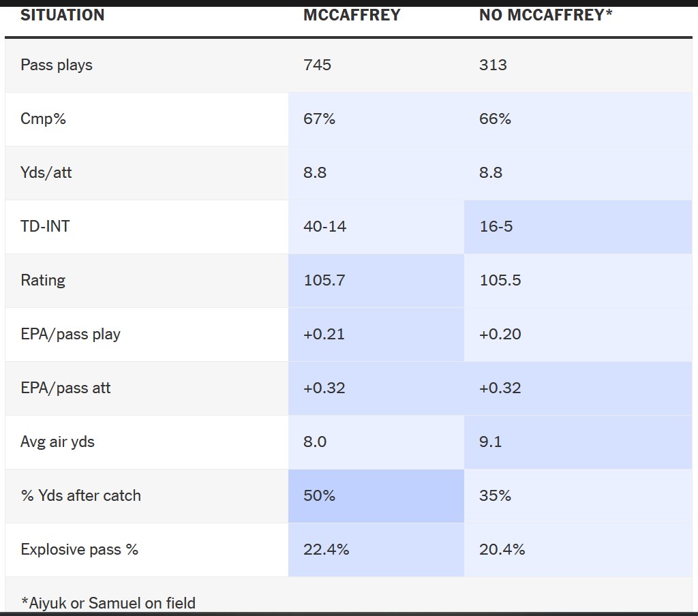Select the Yds/att row label
Image resolution: width=698 pixels, height=616 pixels.
point(46,173)
